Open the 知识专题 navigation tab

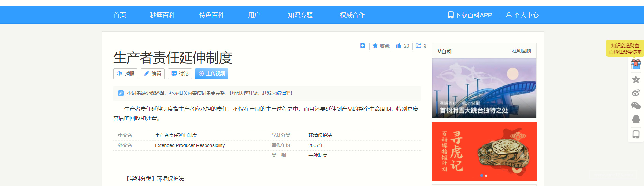pos(300,15)
